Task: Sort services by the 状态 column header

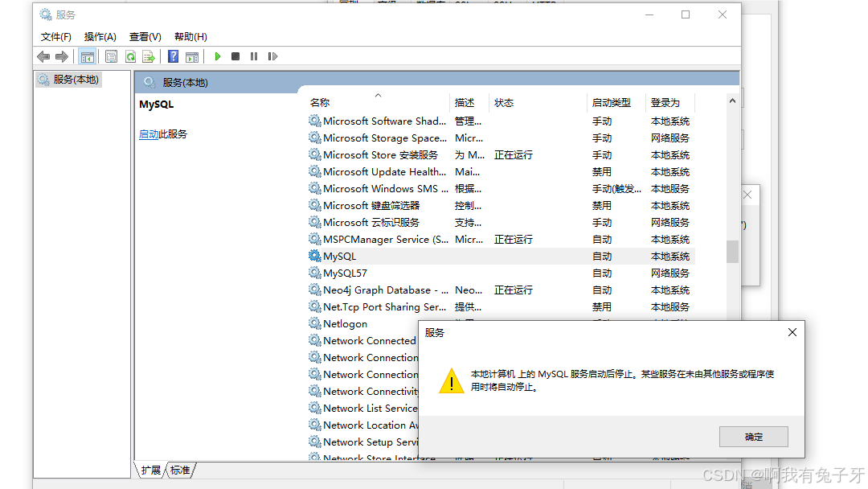Action: pos(538,102)
